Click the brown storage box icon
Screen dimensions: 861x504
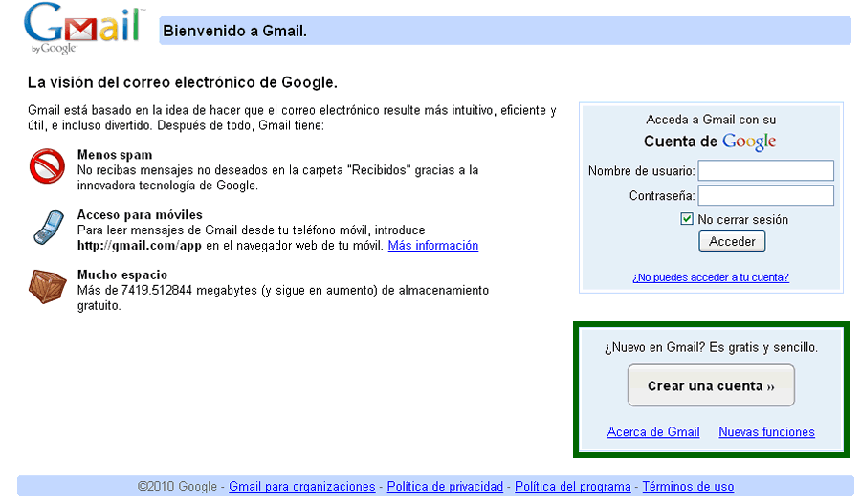click(x=46, y=286)
